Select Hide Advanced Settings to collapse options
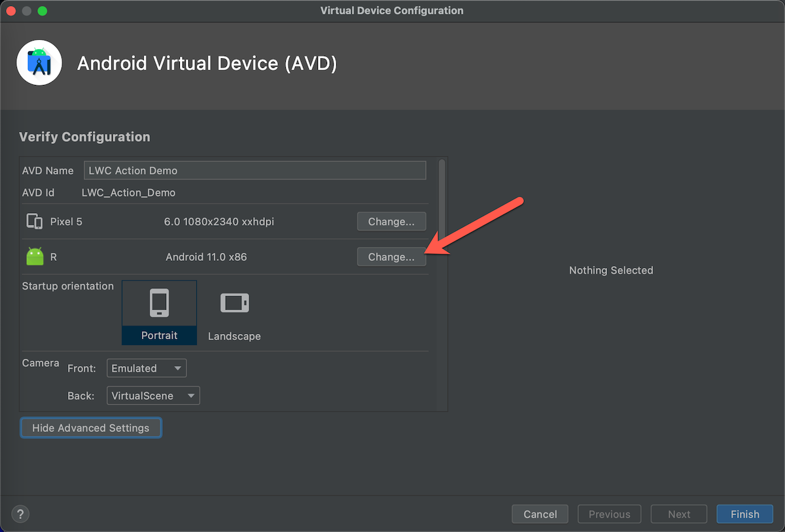 (x=90, y=427)
